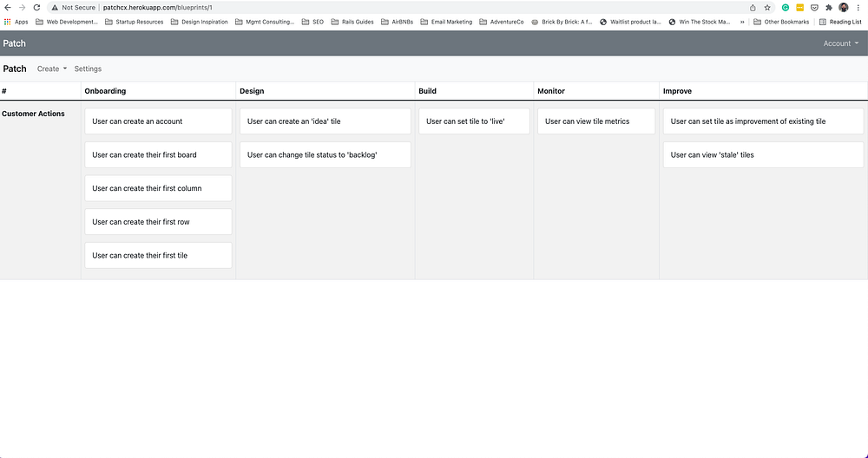Screen dimensions: 868x458
Task: Open tile 'User can create their first tile'
Action: tap(158, 256)
